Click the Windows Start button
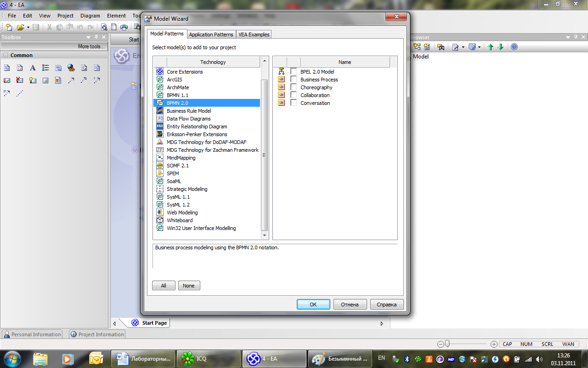Image resolution: width=588 pixels, height=368 pixels. [x=12, y=359]
